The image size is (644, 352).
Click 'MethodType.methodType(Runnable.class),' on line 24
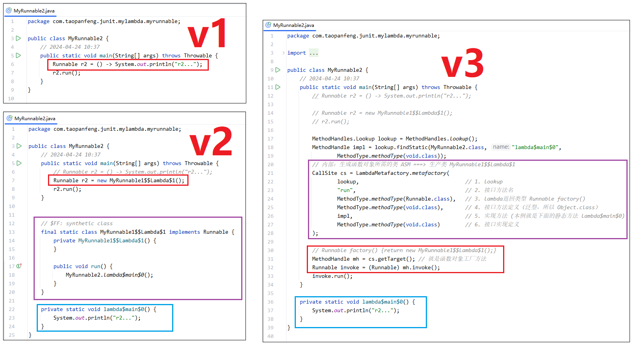[396, 199]
